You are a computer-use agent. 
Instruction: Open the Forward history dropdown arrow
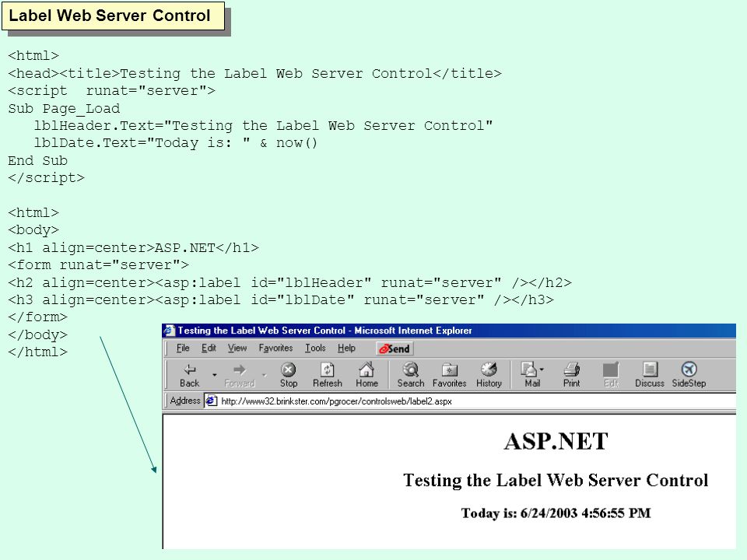[265, 375]
